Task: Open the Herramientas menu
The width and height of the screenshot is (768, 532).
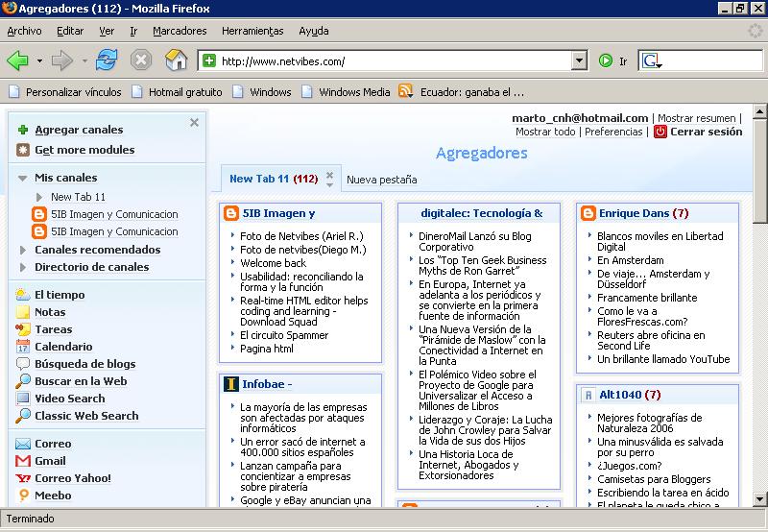Action: point(252,31)
